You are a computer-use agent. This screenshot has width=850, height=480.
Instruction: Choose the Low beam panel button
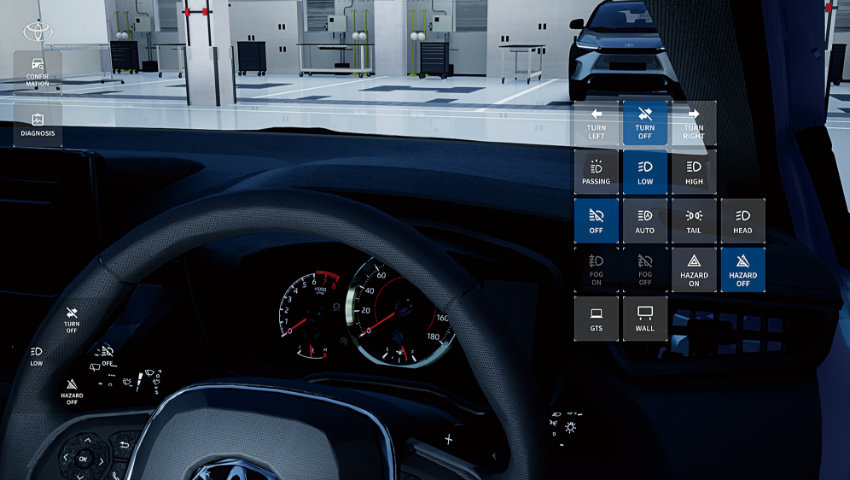(645, 172)
